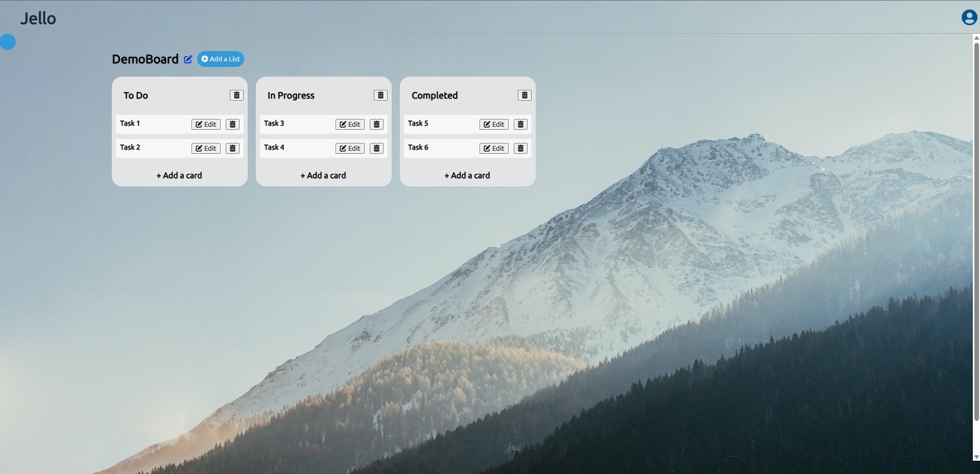Remove Task 2 using its trash icon
980x474 pixels.
tap(232, 149)
